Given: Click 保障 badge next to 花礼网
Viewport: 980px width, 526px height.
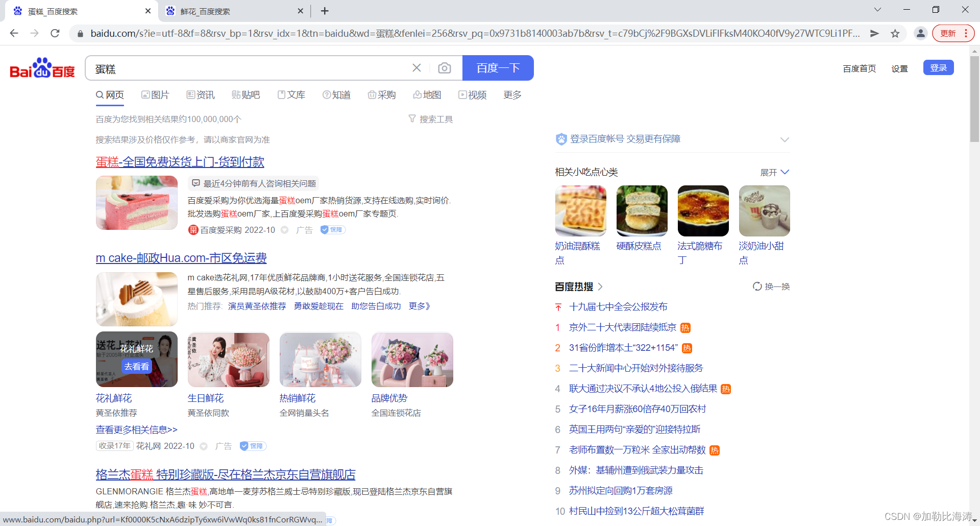Looking at the screenshot, I should 253,446.
